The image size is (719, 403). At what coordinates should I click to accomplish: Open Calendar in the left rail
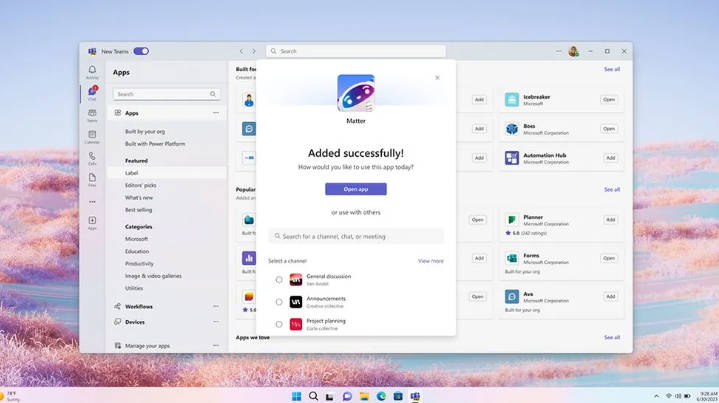[92, 137]
